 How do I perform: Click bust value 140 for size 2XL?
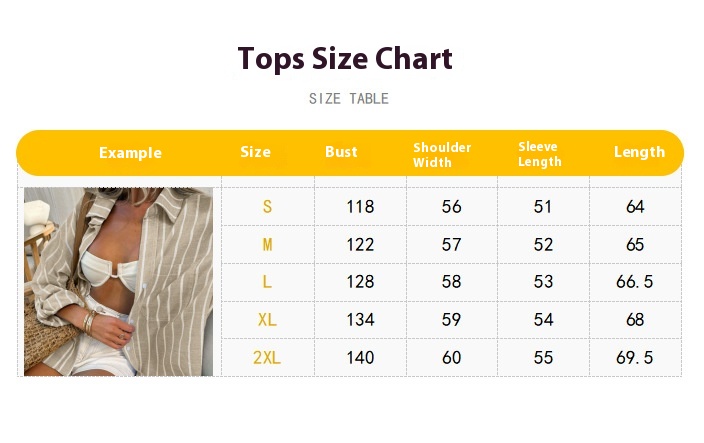coord(360,358)
